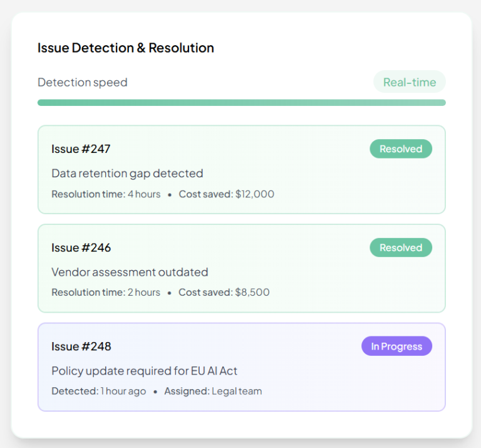Click the Resolution time 2 hours detail

coord(106,293)
